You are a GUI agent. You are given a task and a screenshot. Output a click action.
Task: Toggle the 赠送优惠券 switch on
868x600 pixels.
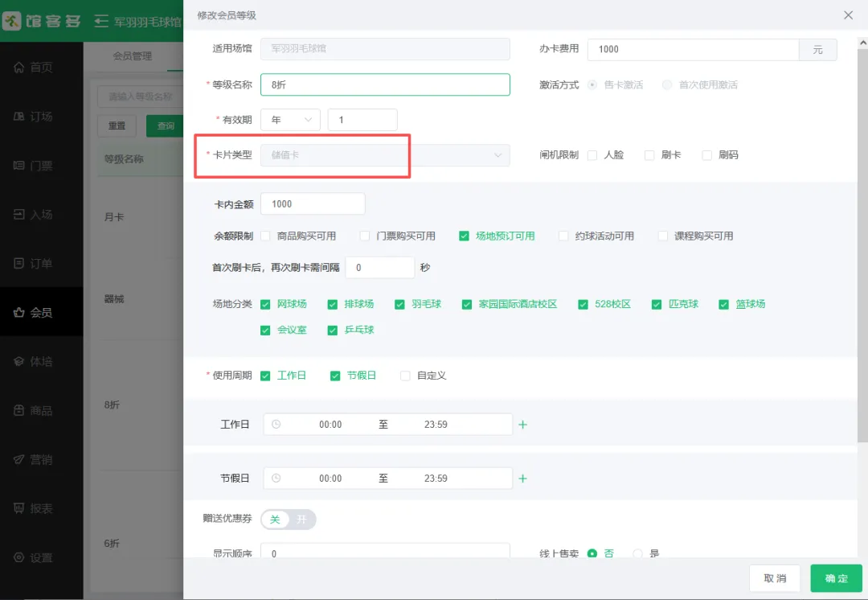pyautogui.click(x=288, y=520)
